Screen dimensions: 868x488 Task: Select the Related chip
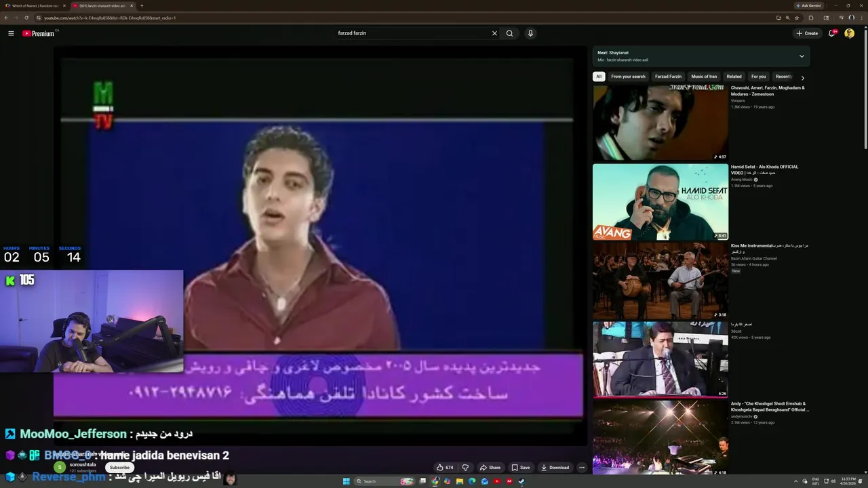pyautogui.click(x=734, y=77)
